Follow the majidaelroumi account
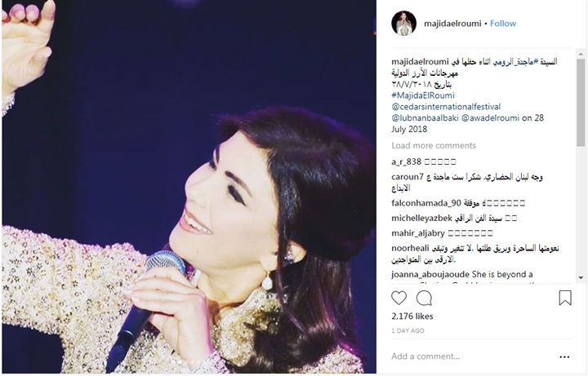This screenshot has height=376, width=588. pyautogui.click(x=503, y=24)
